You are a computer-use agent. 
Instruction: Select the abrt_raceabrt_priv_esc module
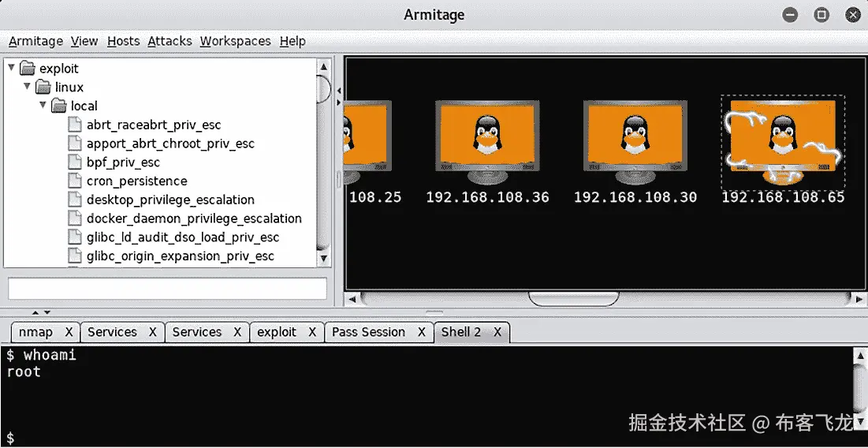(x=154, y=125)
